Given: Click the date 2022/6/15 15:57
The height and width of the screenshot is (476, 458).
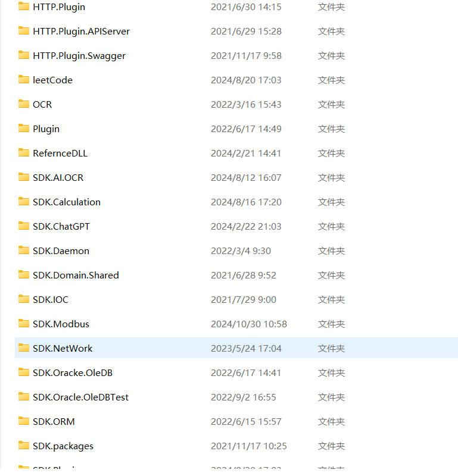Looking at the screenshot, I should (246, 422).
